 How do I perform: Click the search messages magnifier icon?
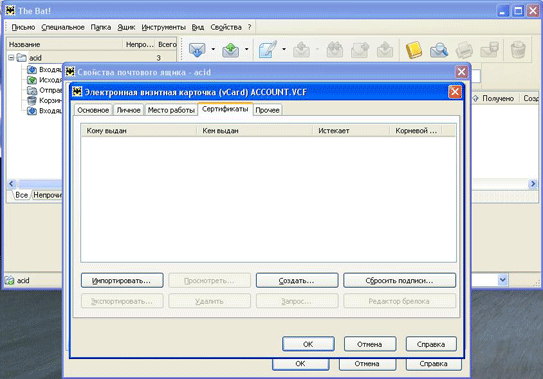point(439,50)
